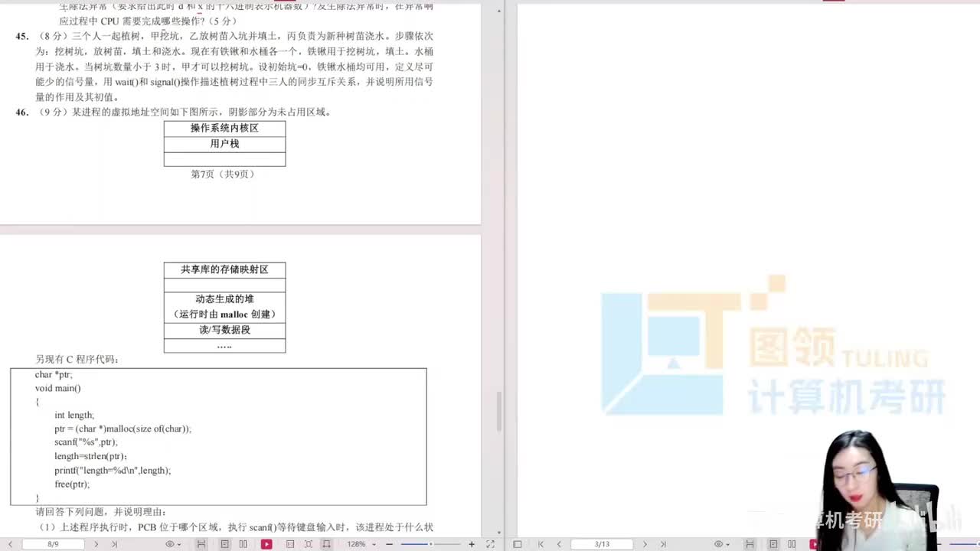Click the 'char *ptr;' code line
This screenshot has height=551, width=980.
coord(54,374)
